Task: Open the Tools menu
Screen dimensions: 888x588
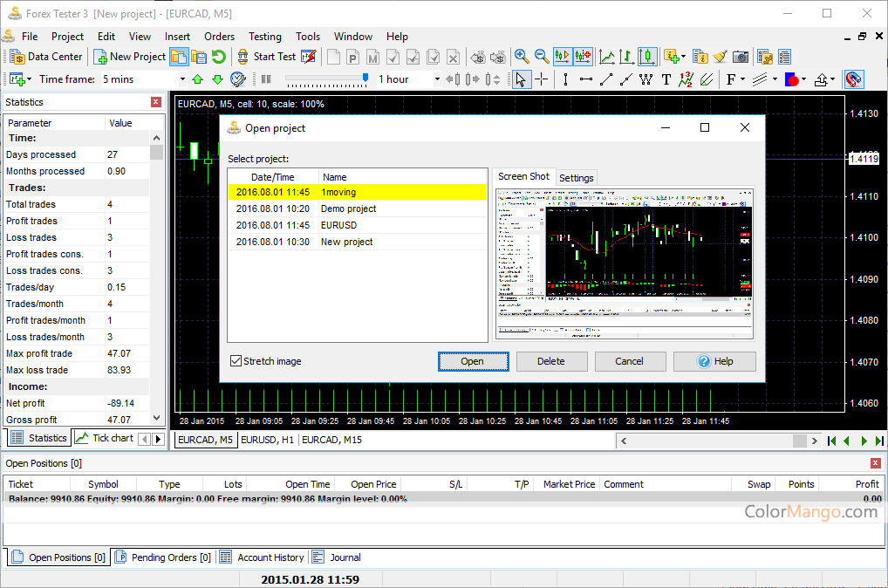Action: click(308, 37)
